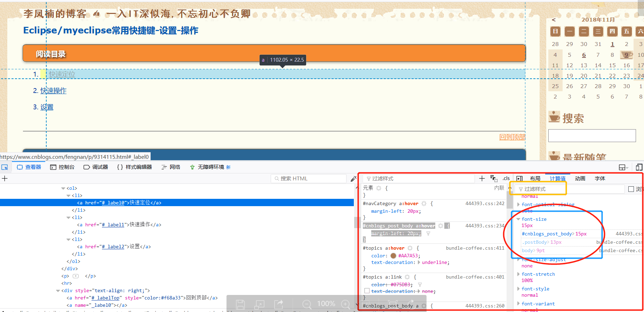Open the 444393.css:242 stylesheet source link
This screenshot has height=312, width=644.
(485, 204)
